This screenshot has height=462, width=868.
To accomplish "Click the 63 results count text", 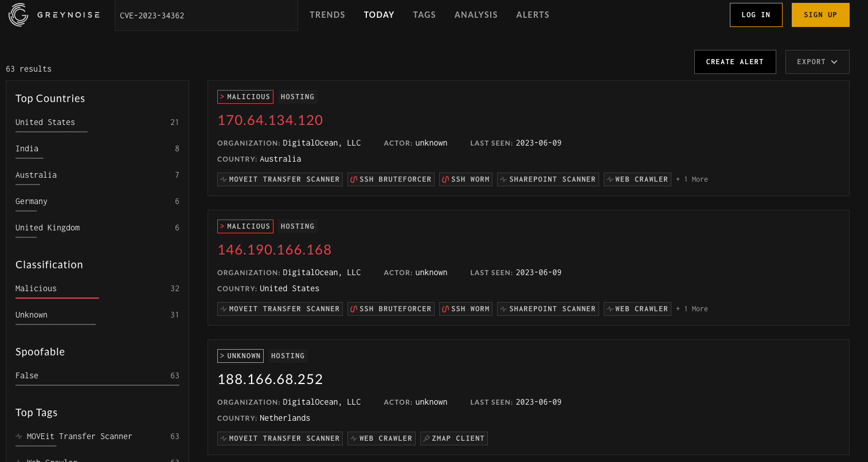I will (29, 69).
